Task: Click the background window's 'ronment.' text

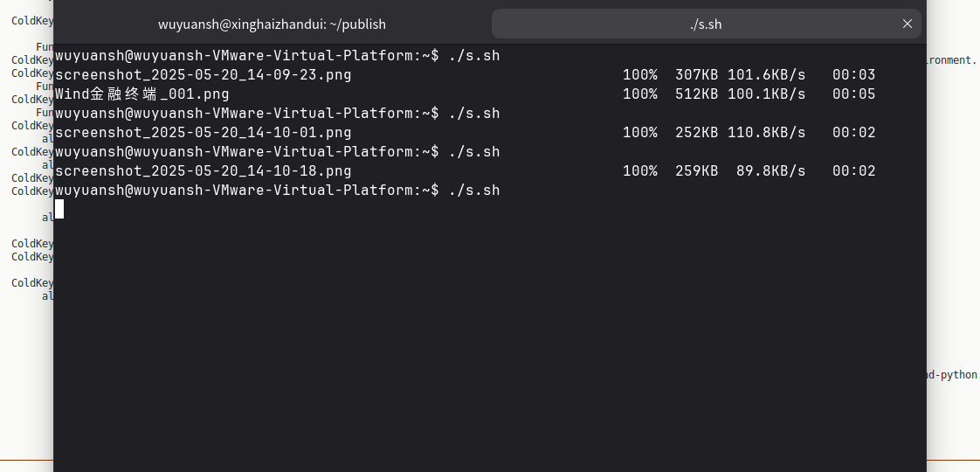Action: click(952, 60)
